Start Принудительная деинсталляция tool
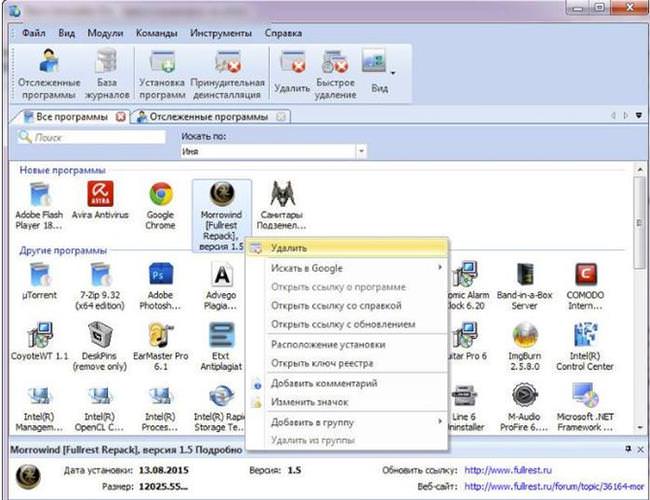 point(227,73)
